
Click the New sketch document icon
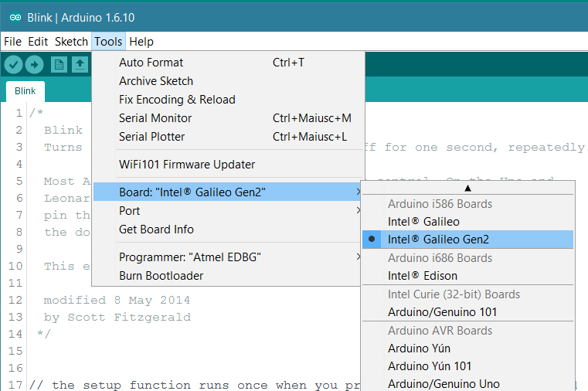tap(59, 65)
